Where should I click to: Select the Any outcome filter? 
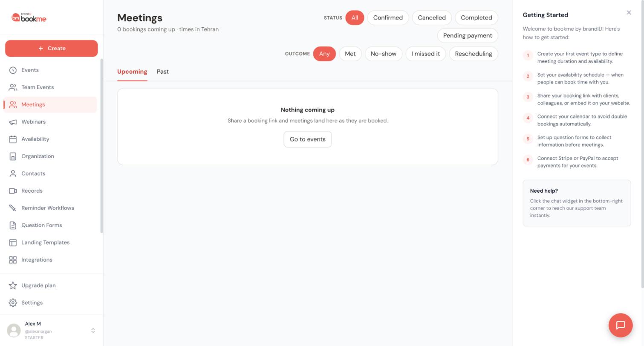pyautogui.click(x=324, y=54)
